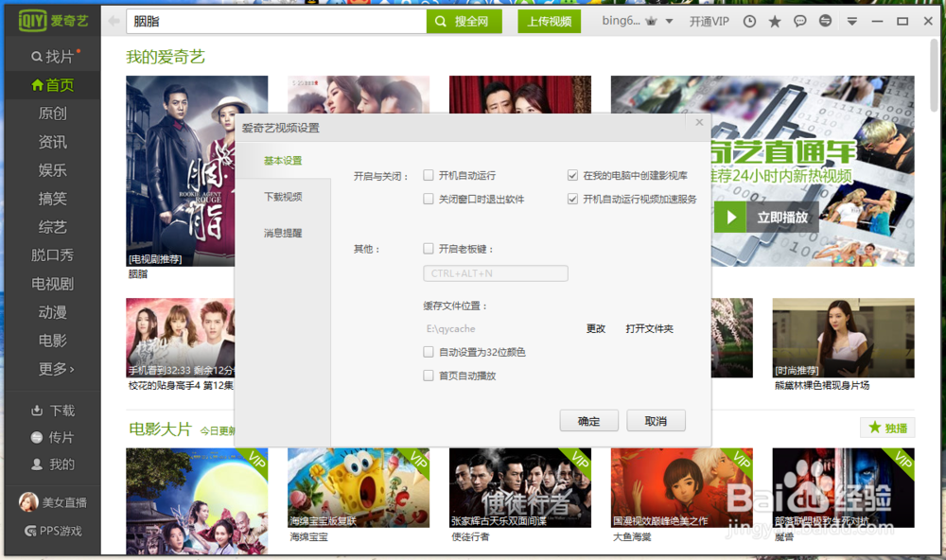Image resolution: width=946 pixels, height=560 pixels.
Task: Click the 上传视频 upload button
Action: pos(549,22)
